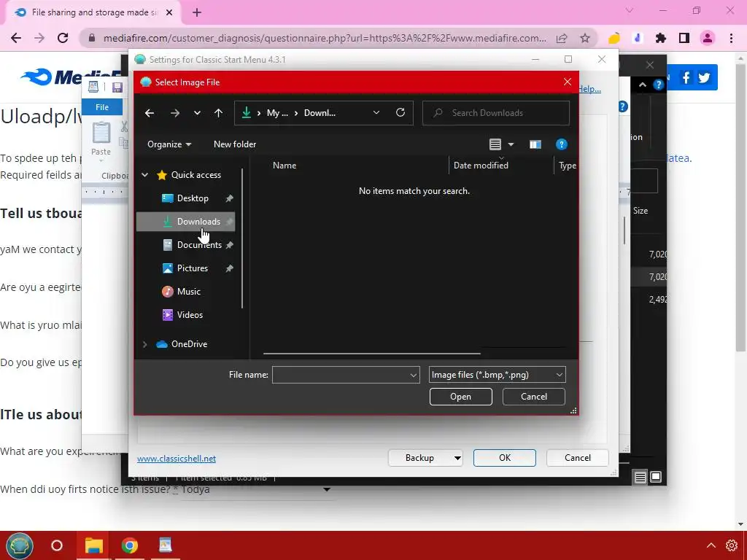Click save icon in WordPad toolbar

pos(117,87)
